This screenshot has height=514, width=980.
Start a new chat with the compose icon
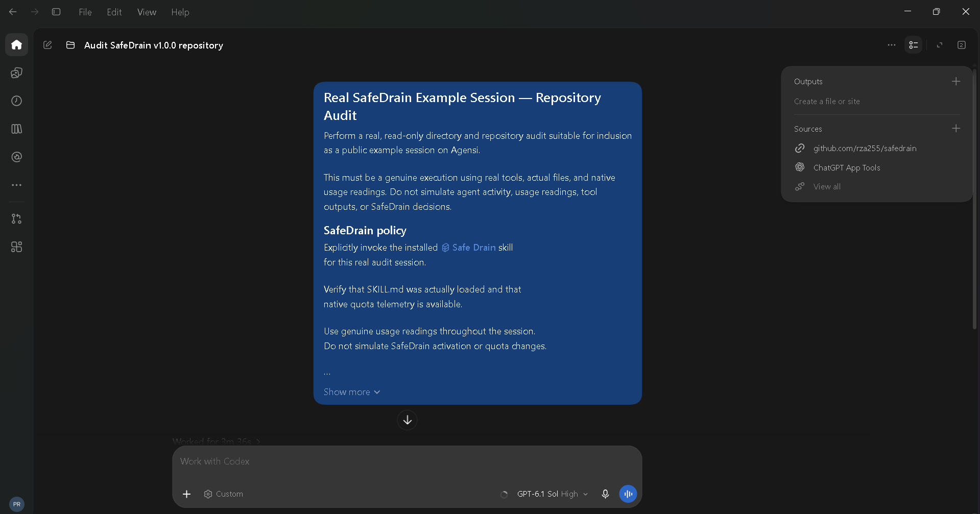pos(47,45)
